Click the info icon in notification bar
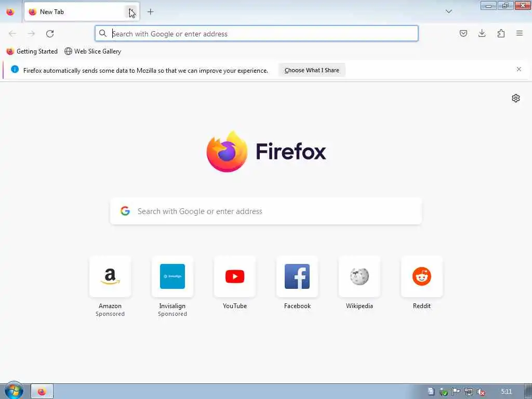Viewport: 532px width, 399px height. click(x=15, y=69)
